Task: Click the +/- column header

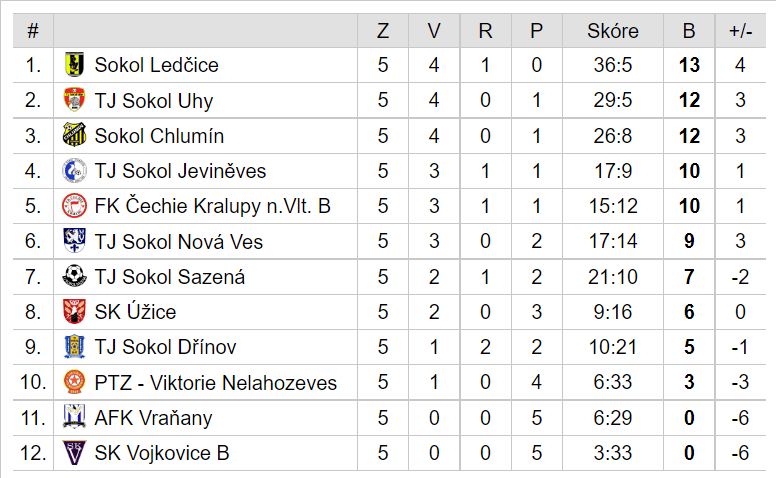Action: pyautogui.click(x=740, y=31)
